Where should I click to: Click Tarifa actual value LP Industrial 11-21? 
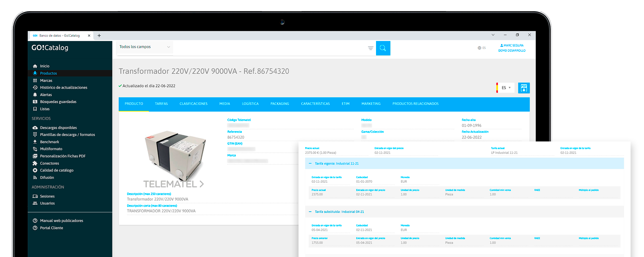(x=504, y=153)
